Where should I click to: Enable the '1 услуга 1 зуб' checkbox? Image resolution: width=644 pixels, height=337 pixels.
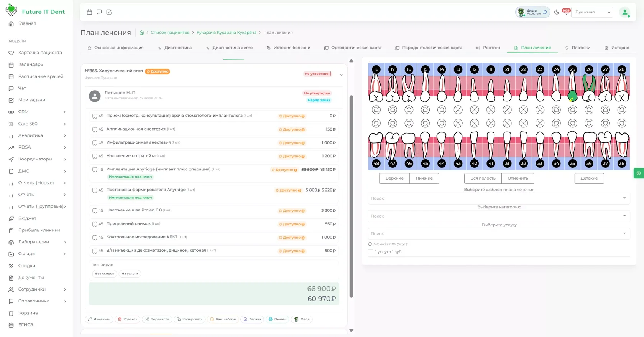point(370,252)
